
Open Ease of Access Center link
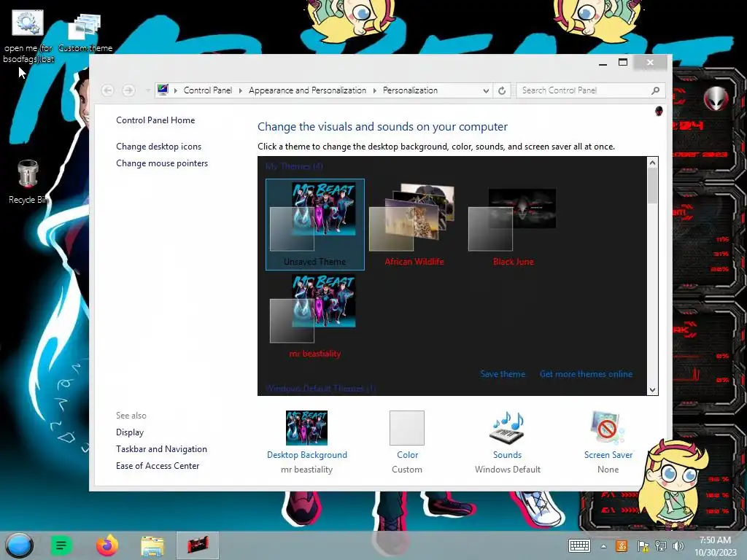[x=158, y=466]
